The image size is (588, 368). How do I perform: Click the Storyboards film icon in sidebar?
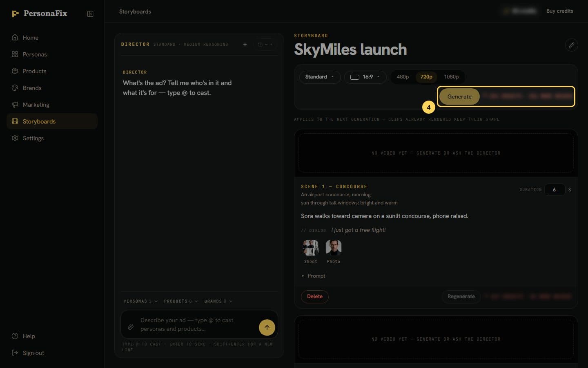15,121
